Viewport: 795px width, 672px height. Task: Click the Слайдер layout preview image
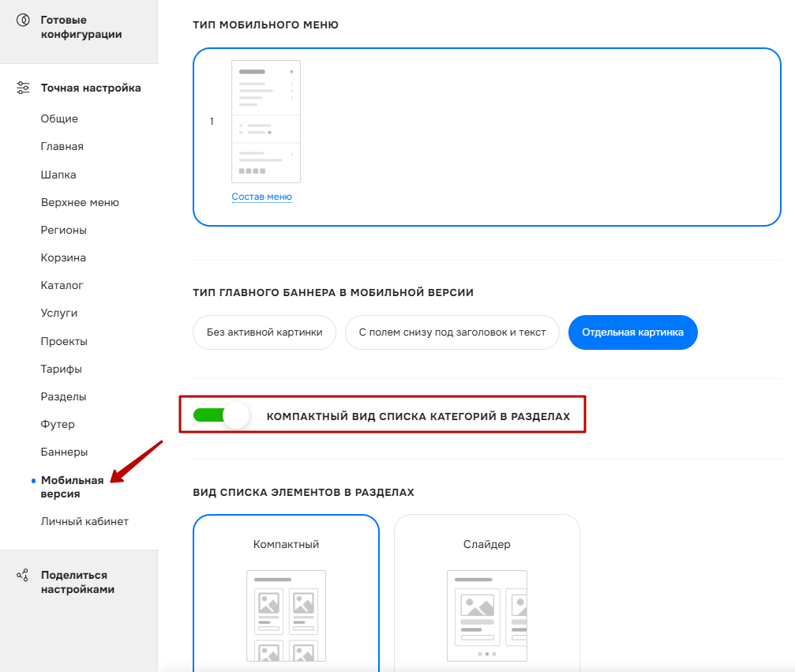(487, 616)
